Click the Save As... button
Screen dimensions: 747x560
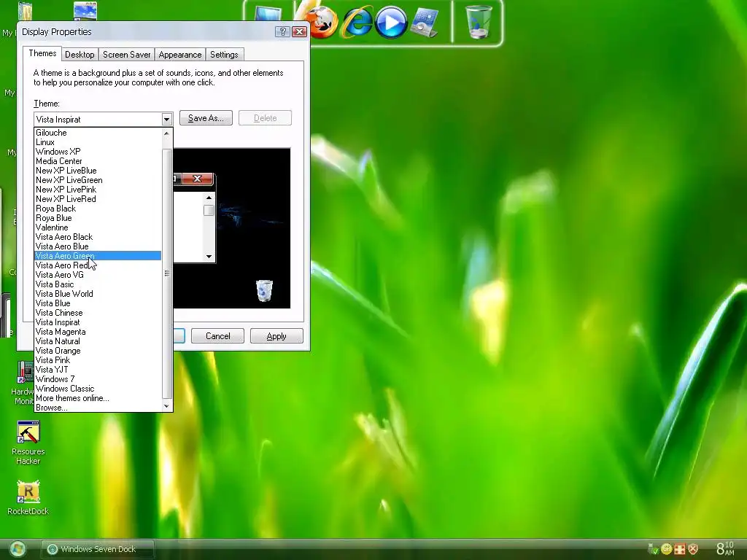click(206, 118)
